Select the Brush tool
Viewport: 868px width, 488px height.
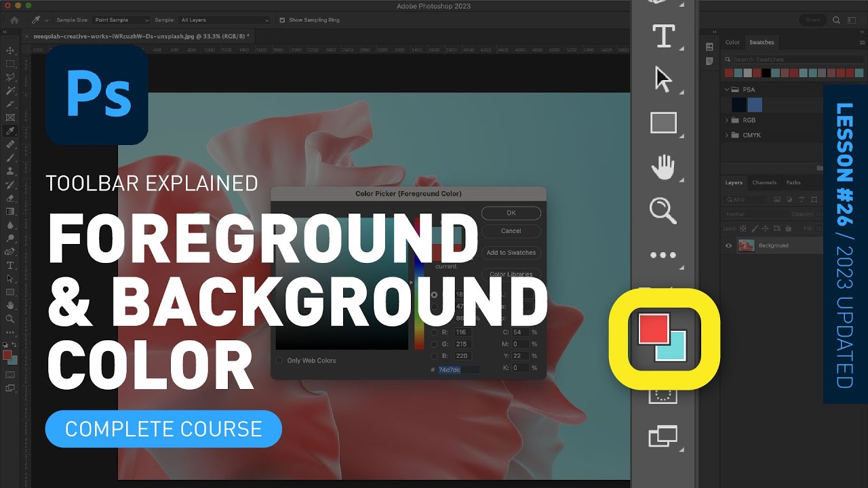coord(10,158)
